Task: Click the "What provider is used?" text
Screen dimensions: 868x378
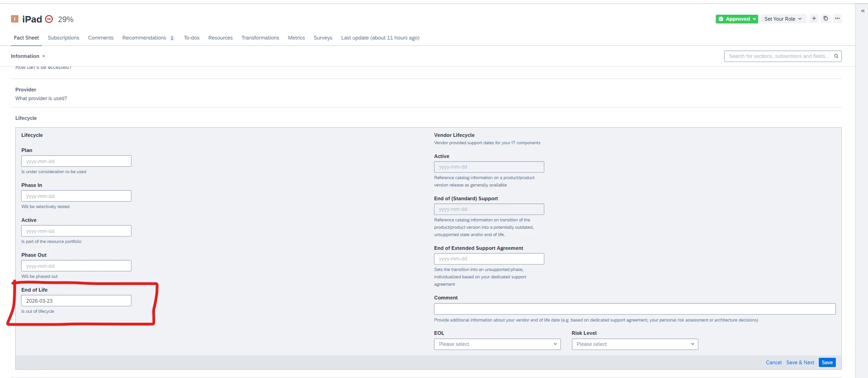Action: pos(41,98)
